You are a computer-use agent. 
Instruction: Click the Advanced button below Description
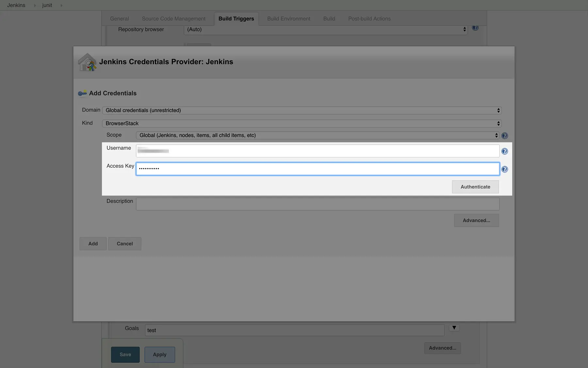476,220
